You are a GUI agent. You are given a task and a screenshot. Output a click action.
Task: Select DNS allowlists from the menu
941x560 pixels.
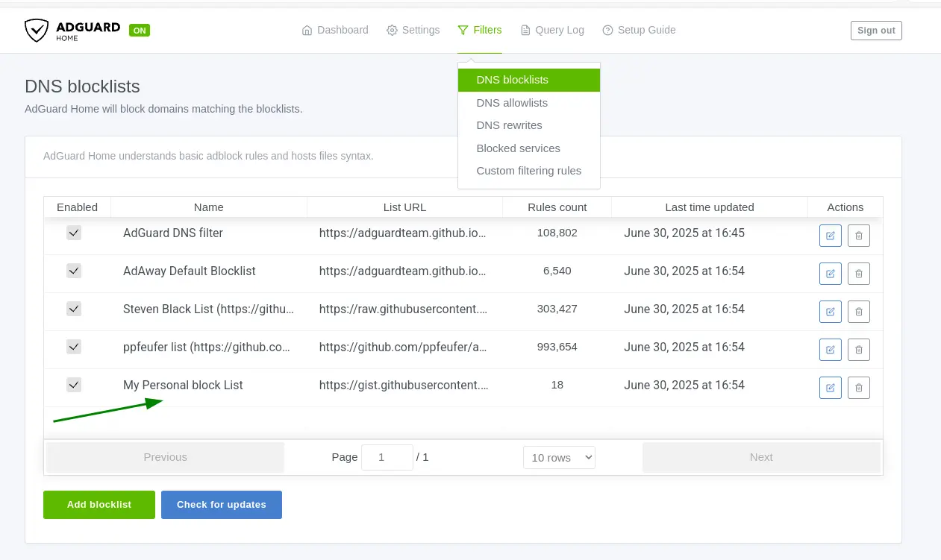tap(512, 103)
